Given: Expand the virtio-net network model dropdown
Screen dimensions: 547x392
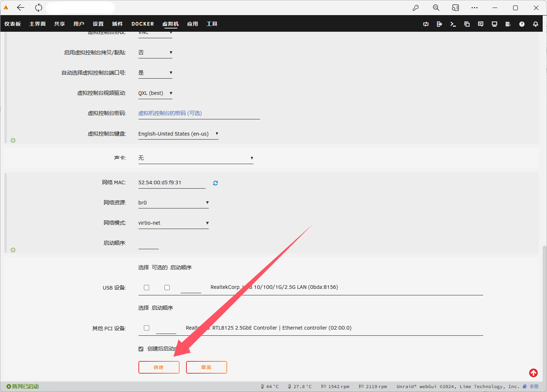Looking at the screenshot, I should (x=173, y=223).
